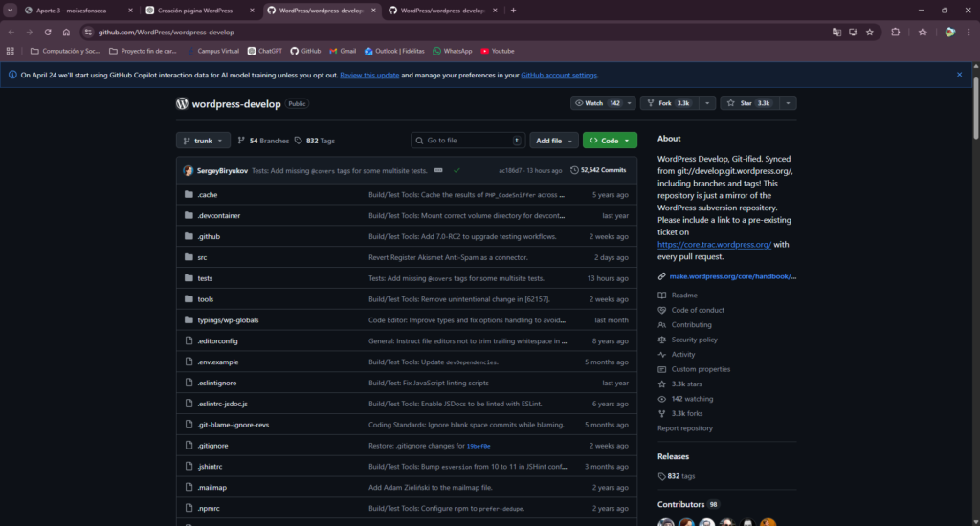980x526 pixels.
Task: View the 832 Tags link near branches
Action: [315, 141]
